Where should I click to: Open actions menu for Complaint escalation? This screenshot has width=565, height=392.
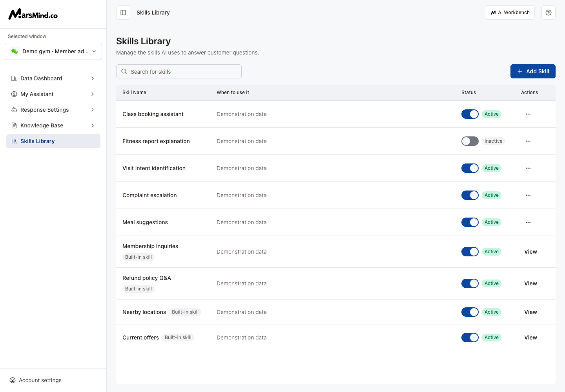pos(528,195)
